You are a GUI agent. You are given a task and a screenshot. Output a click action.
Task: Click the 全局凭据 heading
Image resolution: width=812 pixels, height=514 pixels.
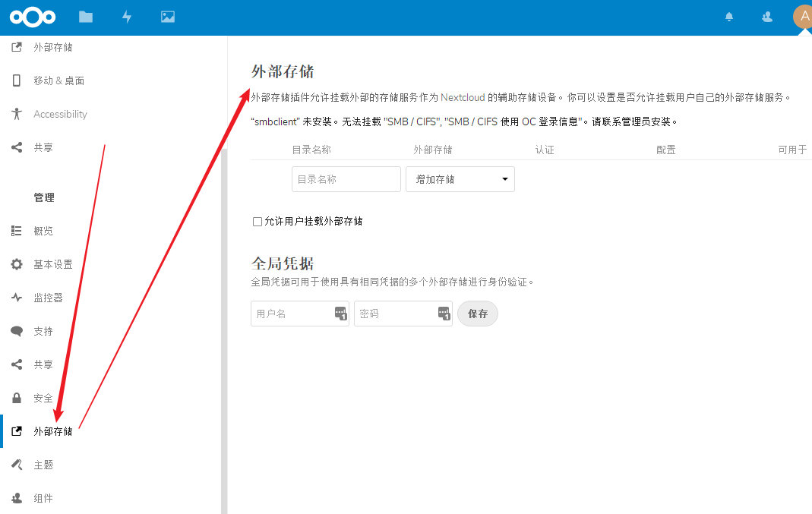[283, 263]
